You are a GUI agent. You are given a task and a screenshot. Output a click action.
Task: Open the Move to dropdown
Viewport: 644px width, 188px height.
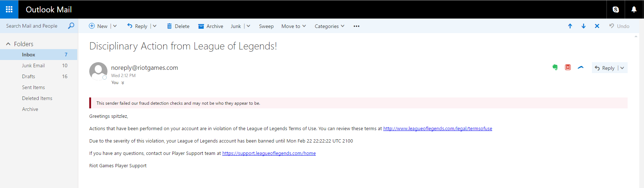pos(294,26)
